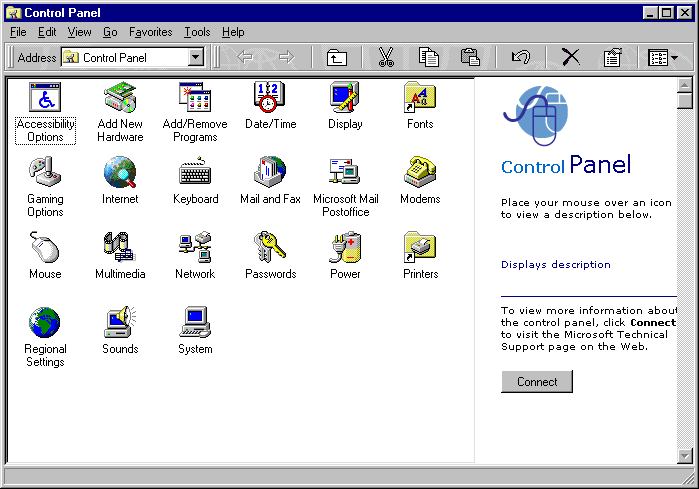Open the Edit menu
The width and height of the screenshot is (699, 489).
[x=47, y=32]
